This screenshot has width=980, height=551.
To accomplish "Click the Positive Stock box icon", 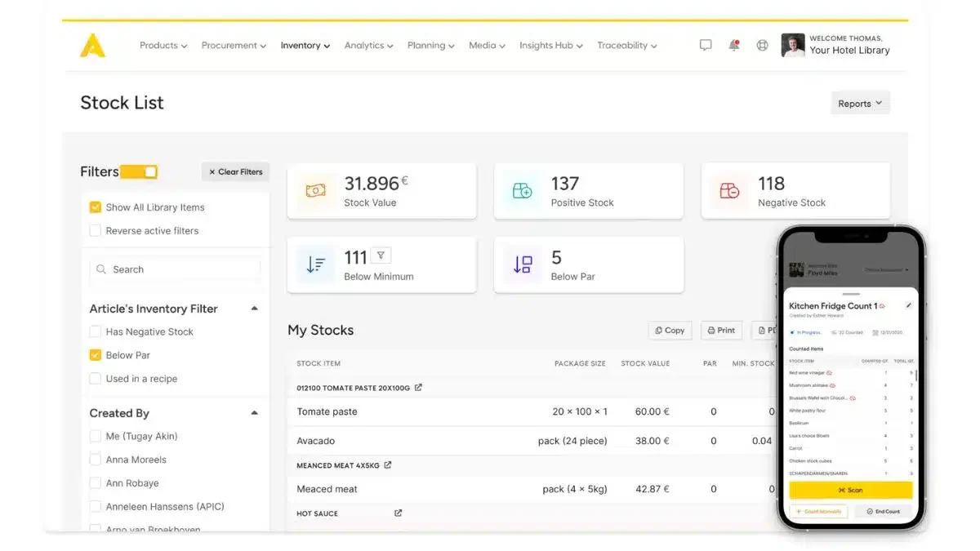I will click(x=523, y=190).
